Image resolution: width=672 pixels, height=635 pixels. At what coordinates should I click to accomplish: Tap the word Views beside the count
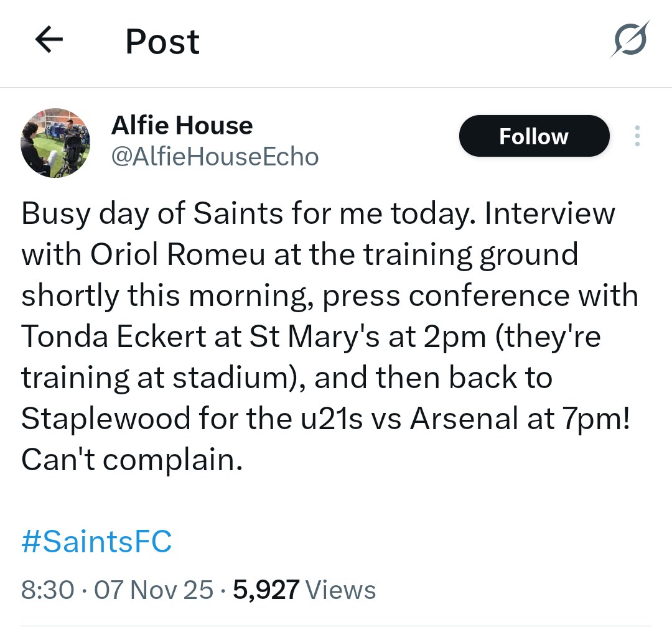(x=342, y=590)
